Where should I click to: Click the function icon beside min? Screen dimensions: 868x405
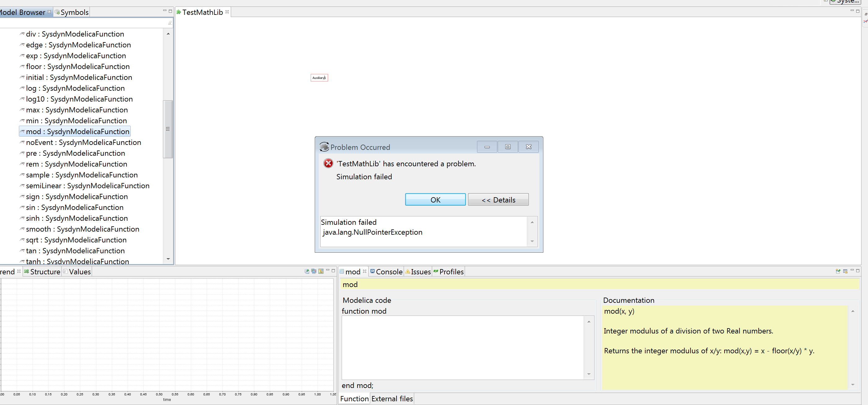click(x=22, y=120)
